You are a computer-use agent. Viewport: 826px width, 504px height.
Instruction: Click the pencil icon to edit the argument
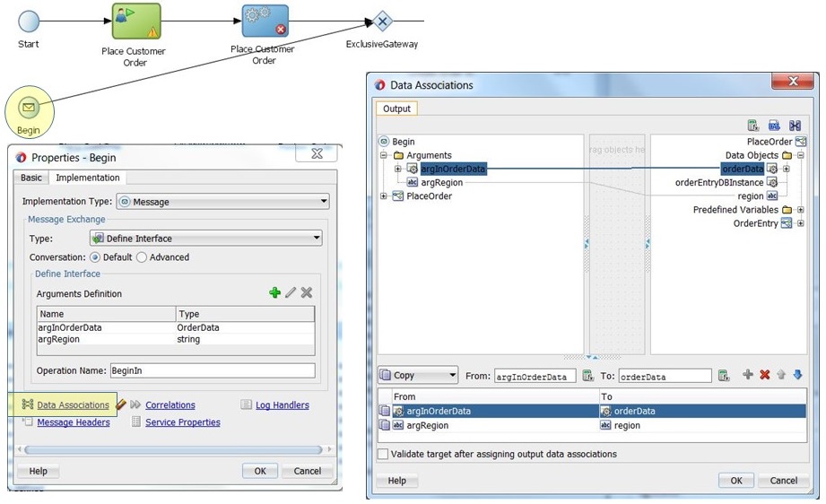(x=291, y=293)
